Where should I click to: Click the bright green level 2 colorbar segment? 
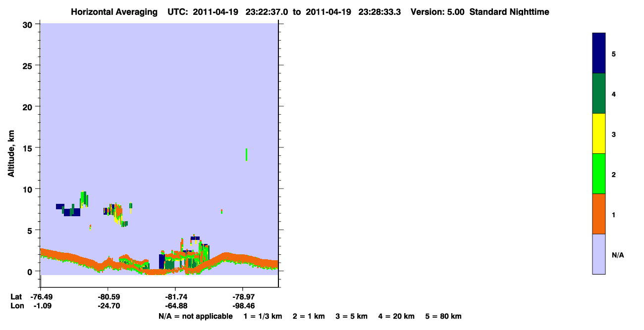[599, 174]
